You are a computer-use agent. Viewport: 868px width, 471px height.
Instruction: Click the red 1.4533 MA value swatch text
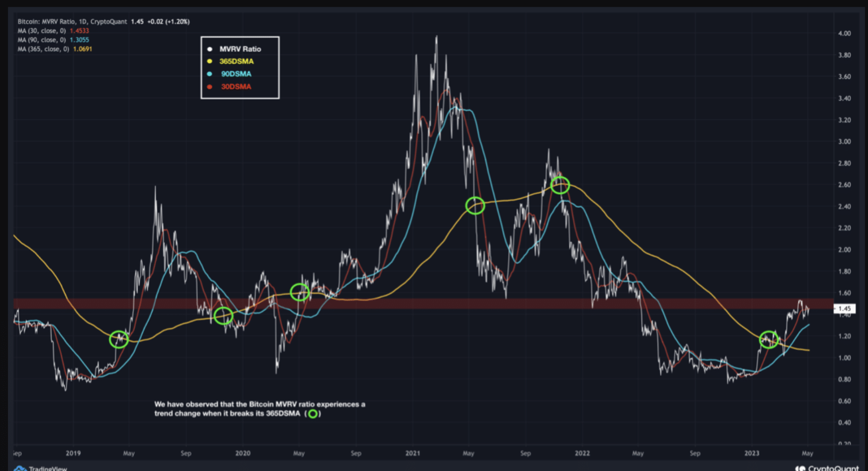80,31
